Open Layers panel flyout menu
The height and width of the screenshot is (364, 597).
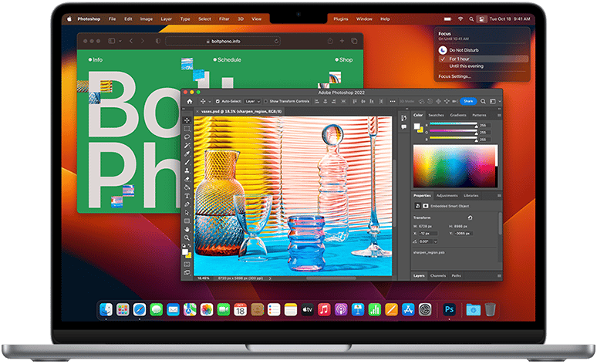(x=499, y=275)
